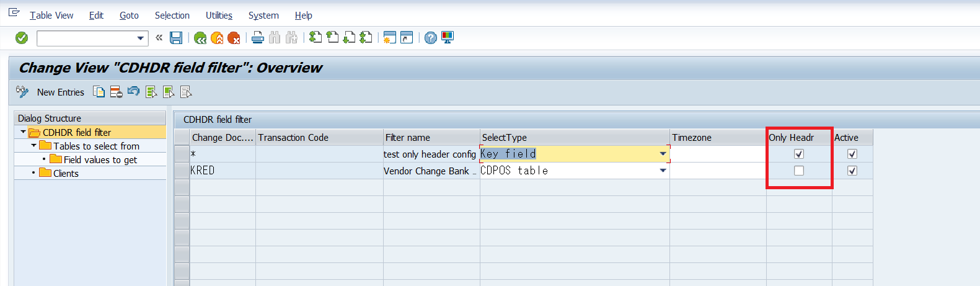
Task: Click the Timezone field in first row
Action: click(x=717, y=154)
